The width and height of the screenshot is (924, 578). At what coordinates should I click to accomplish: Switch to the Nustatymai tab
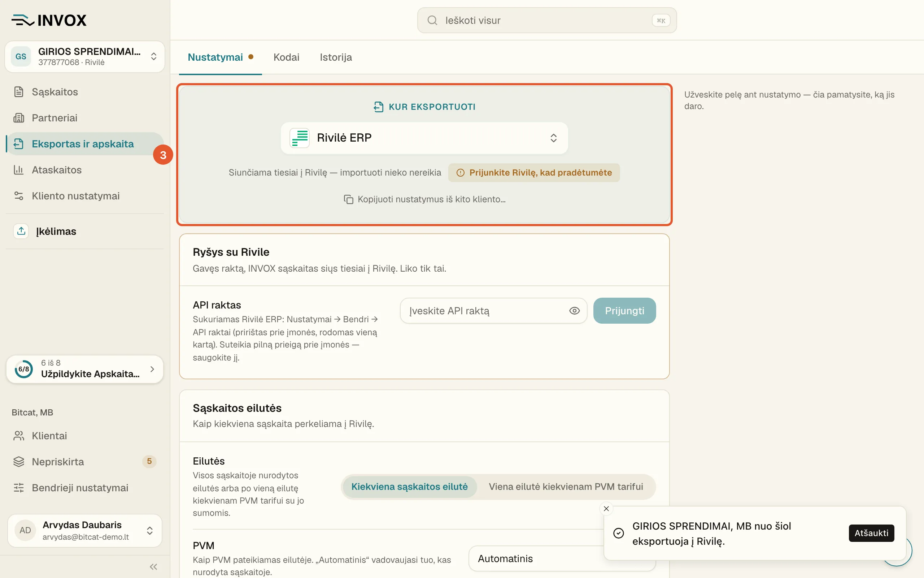220,57
